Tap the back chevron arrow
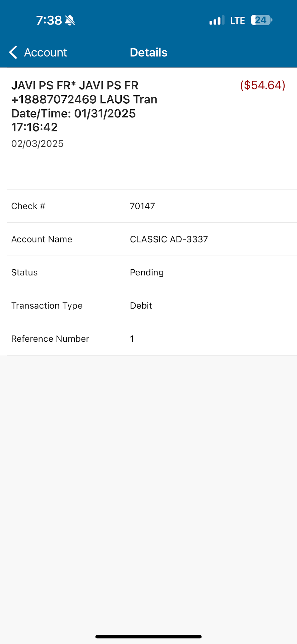The image size is (297, 644). click(13, 52)
